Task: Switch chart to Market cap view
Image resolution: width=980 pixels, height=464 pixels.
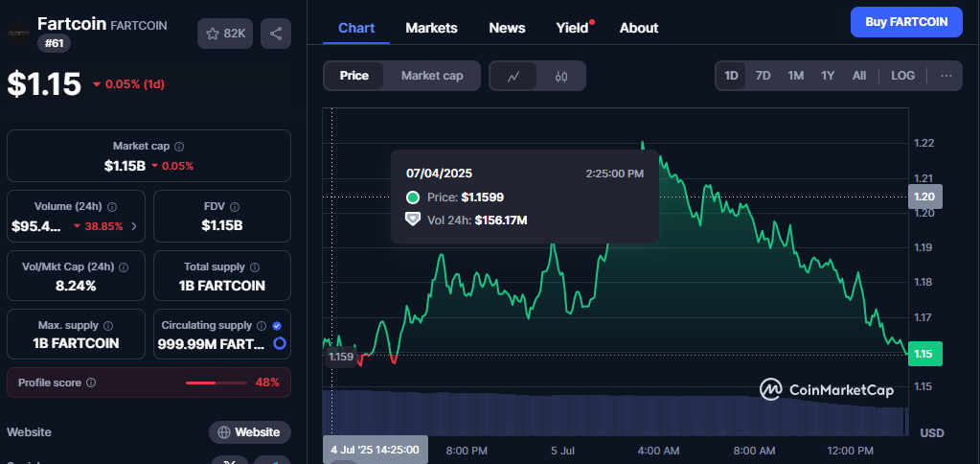Action: (432, 76)
